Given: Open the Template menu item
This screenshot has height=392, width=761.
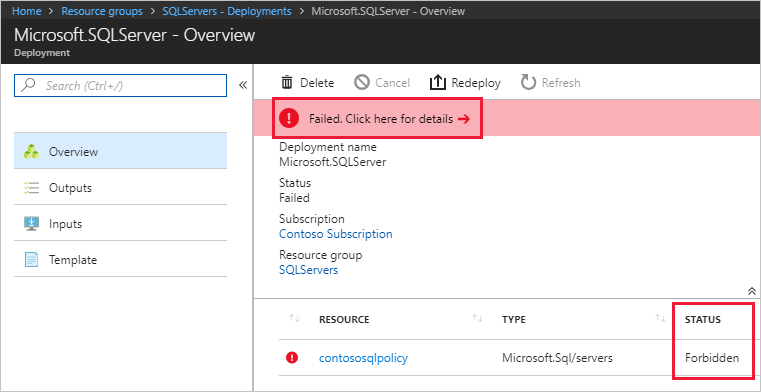Looking at the screenshot, I should [x=120, y=260].
